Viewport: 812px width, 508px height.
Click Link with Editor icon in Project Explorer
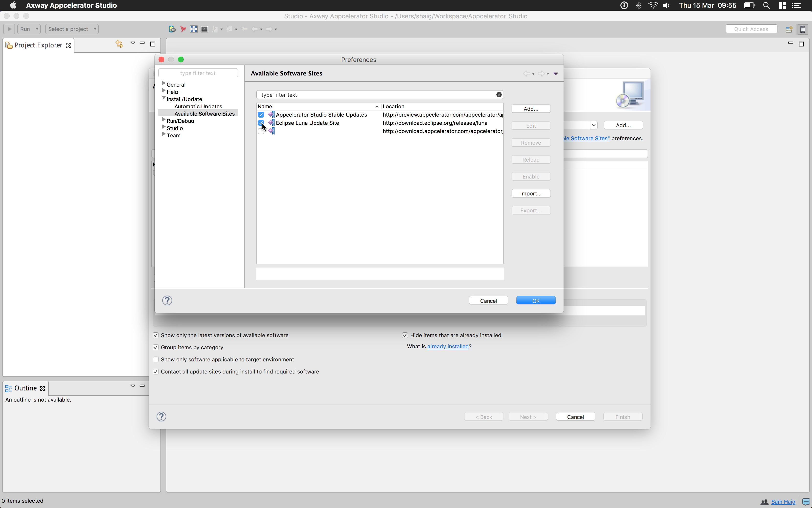(119, 44)
